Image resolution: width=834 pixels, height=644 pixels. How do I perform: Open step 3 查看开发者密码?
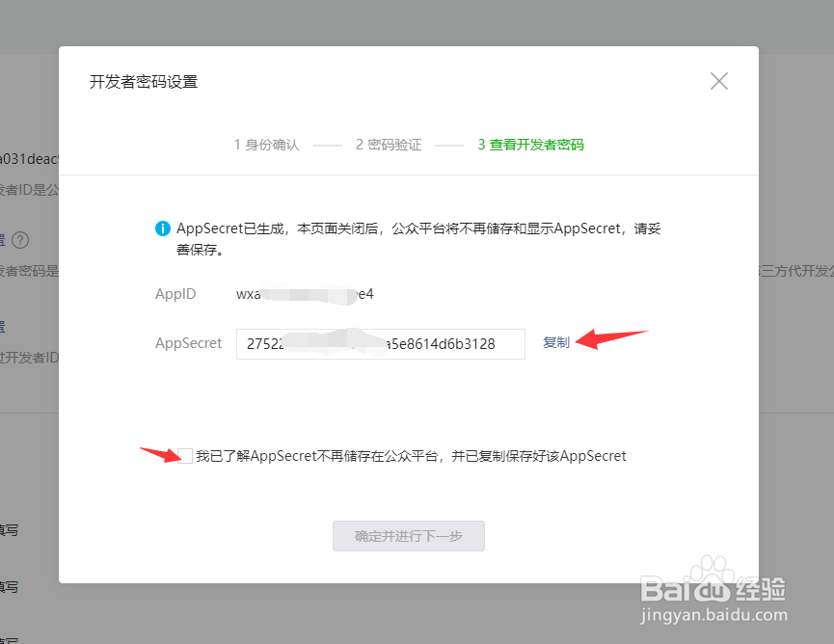tap(530, 145)
